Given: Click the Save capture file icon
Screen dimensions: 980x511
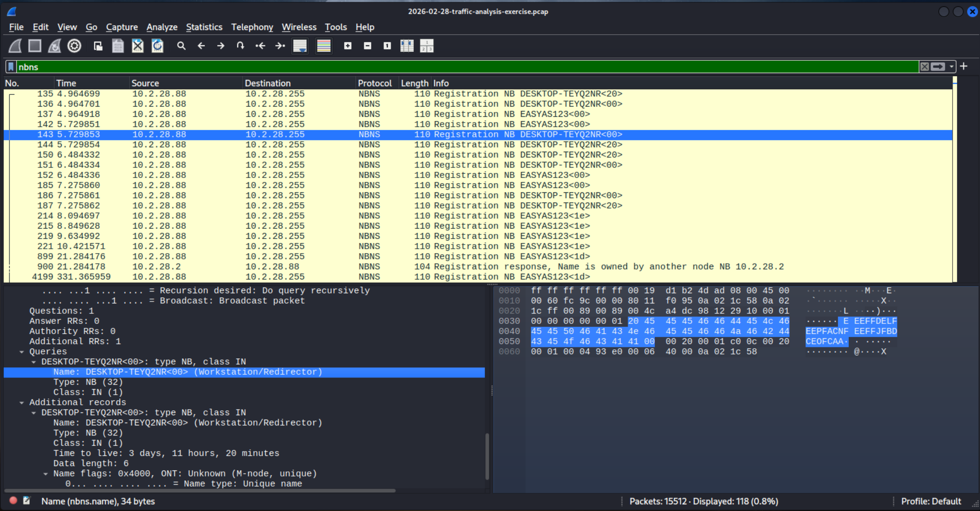Looking at the screenshot, I should coord(118,46).
